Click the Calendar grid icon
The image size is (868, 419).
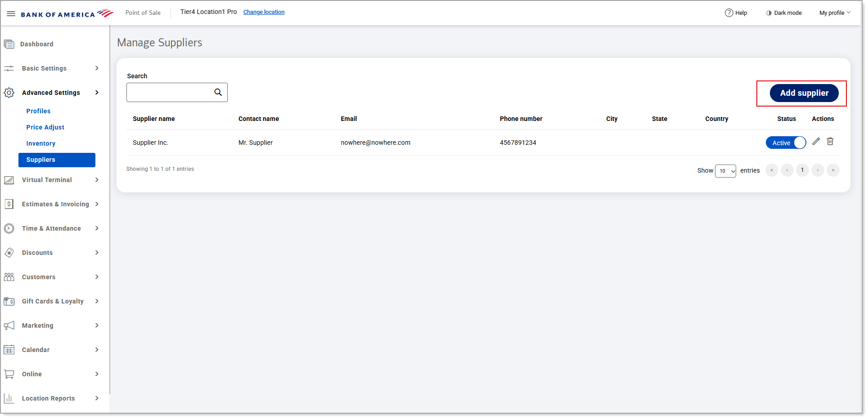[9, 350]
